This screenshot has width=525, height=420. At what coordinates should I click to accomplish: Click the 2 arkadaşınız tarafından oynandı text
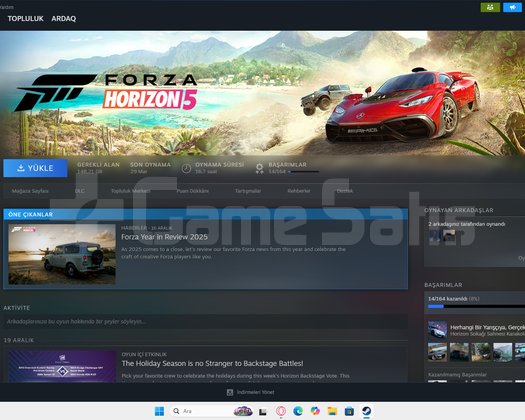[467, 224]
